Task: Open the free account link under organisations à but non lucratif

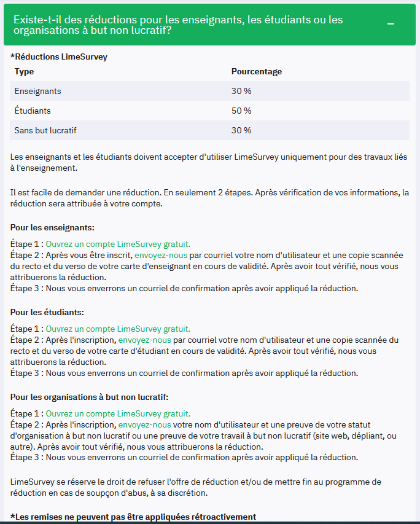Action: coord(118,413)
